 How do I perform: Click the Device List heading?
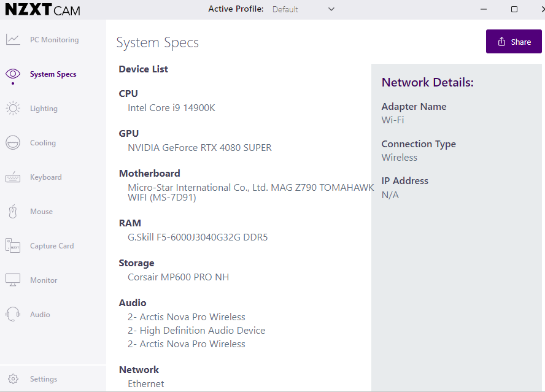click(x=143, y=69)
